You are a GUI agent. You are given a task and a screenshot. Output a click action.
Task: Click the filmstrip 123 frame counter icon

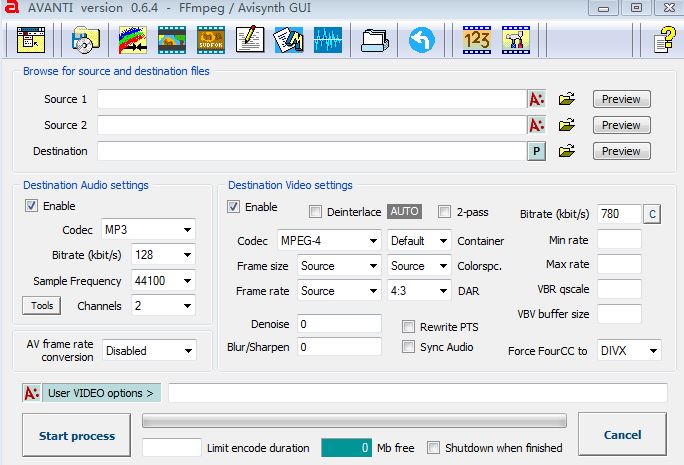[x=477, y=40]
